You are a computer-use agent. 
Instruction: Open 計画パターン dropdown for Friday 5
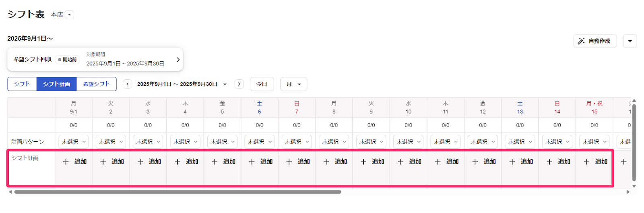pos(223,142)
